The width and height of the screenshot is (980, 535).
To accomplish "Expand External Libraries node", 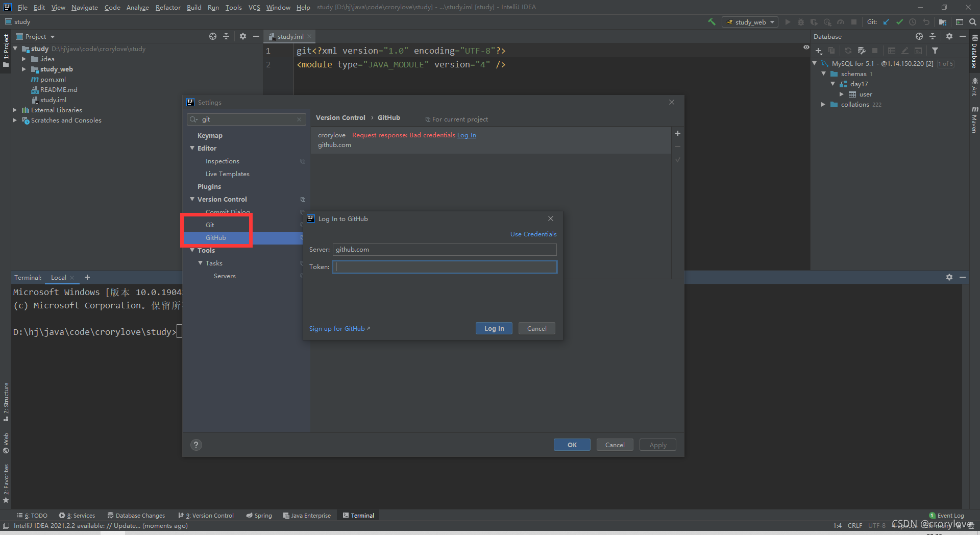I will tap(15, 110).
